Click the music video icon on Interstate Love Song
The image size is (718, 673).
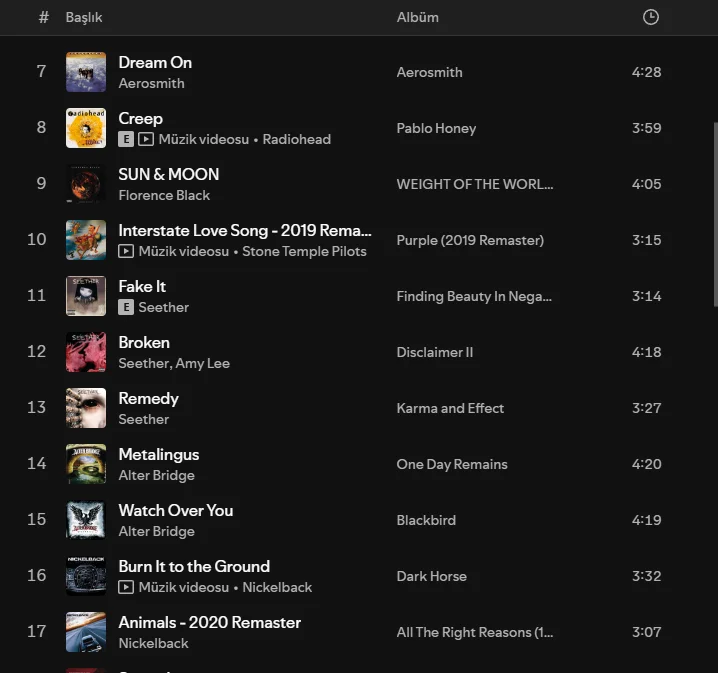[126, 251]
